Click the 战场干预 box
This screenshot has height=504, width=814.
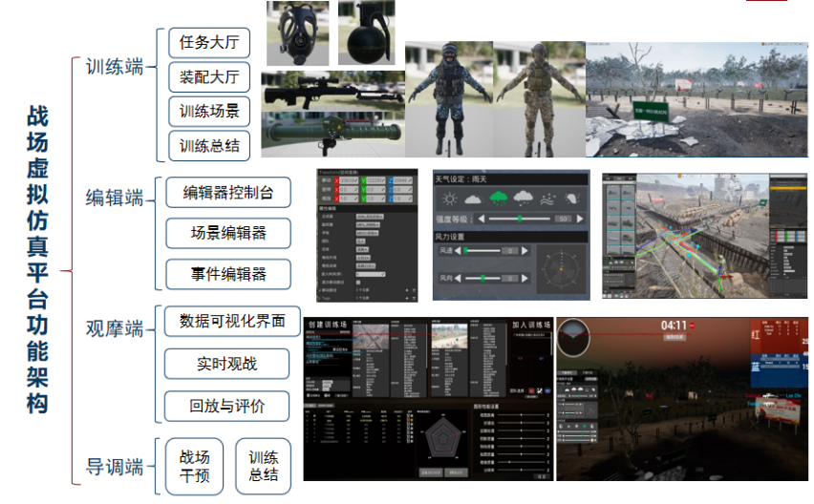click(195, 466)
